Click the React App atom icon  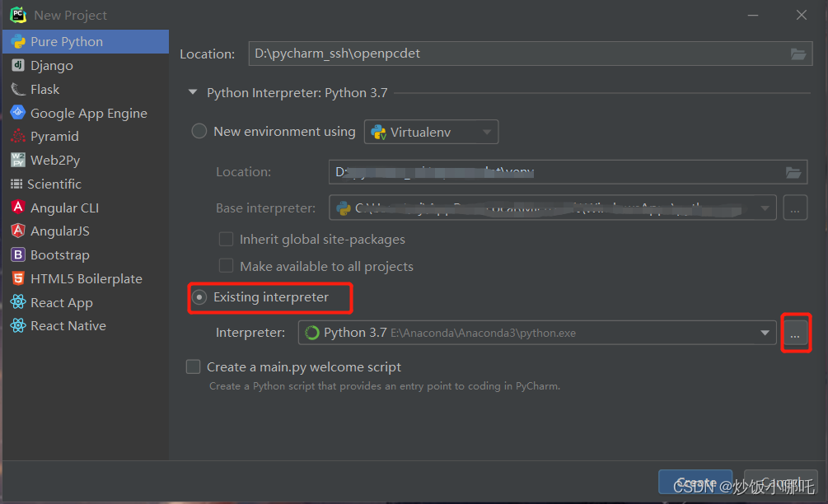[x=18, y=302]
